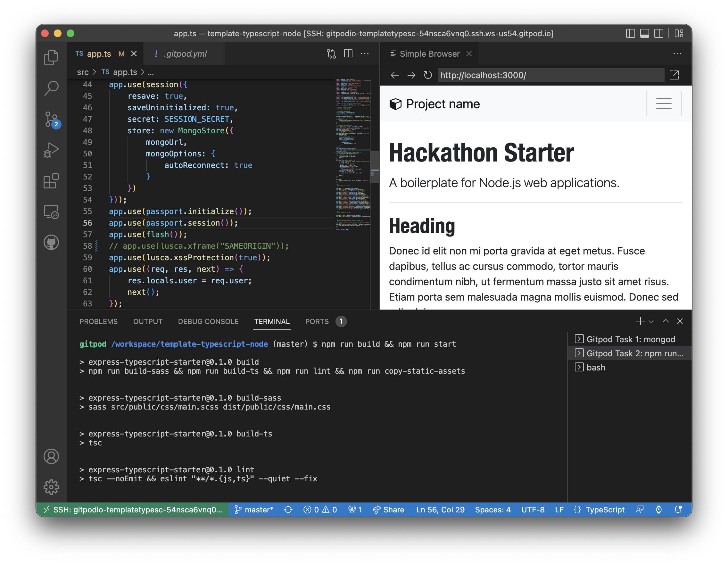Click Share in the status bar

point(388,510)
